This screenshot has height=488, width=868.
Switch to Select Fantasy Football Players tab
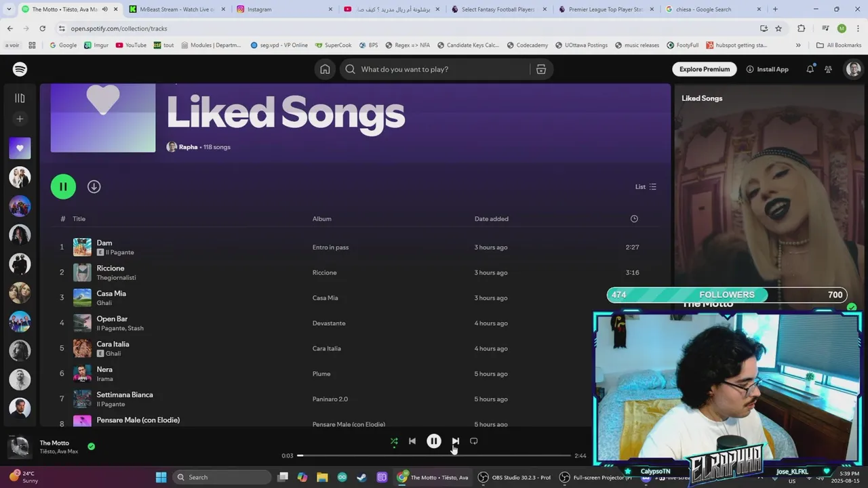(x=498, y=9)
